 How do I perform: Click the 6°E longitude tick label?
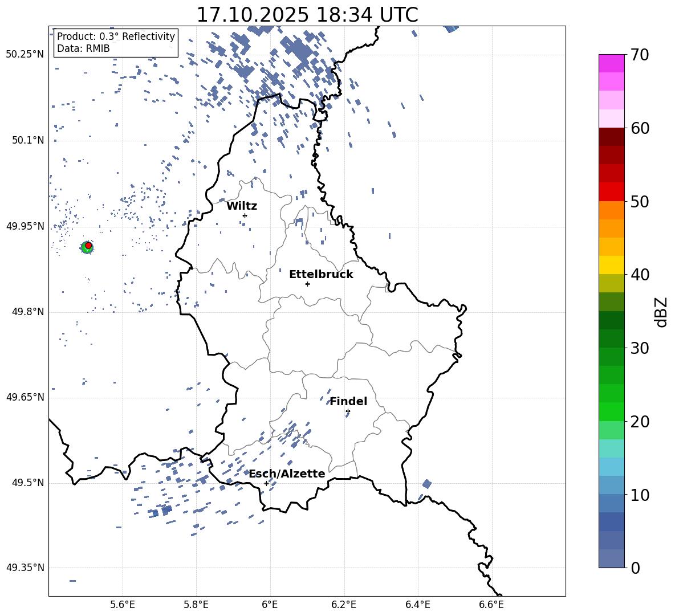pyautogui.click(x=270, y=605)
